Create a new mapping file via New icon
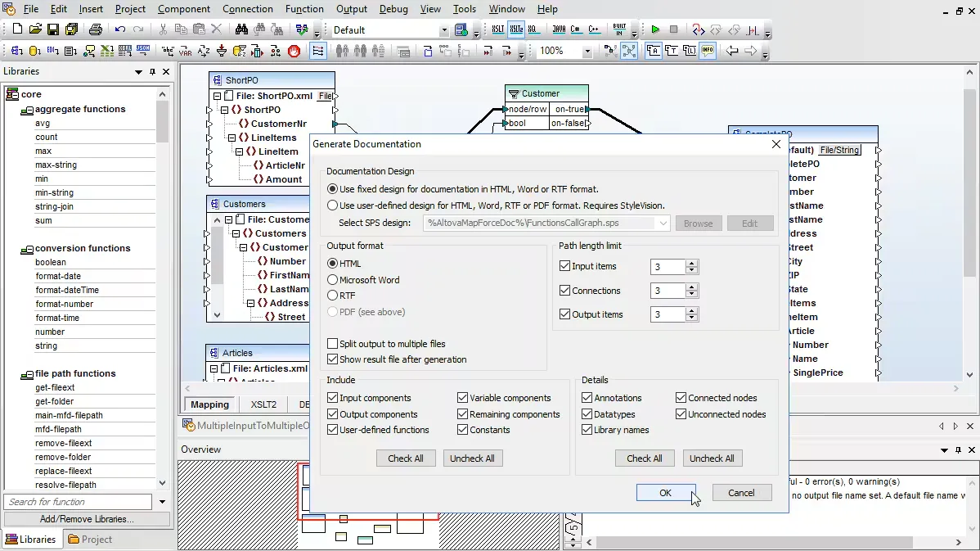The height and width of the screenshot is (551, 980). pos(17,29)
